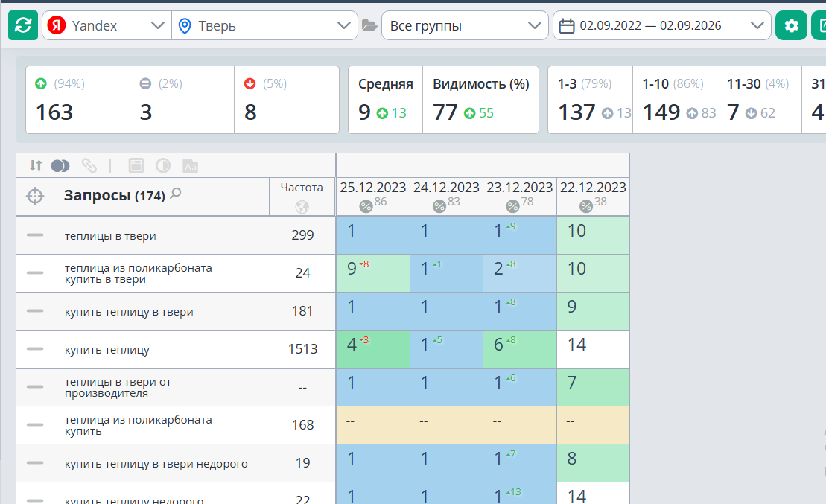Click the half-circle contrast icon in toolbar
This screenshot has width=826, height=504.
click(x=163, y=166)
